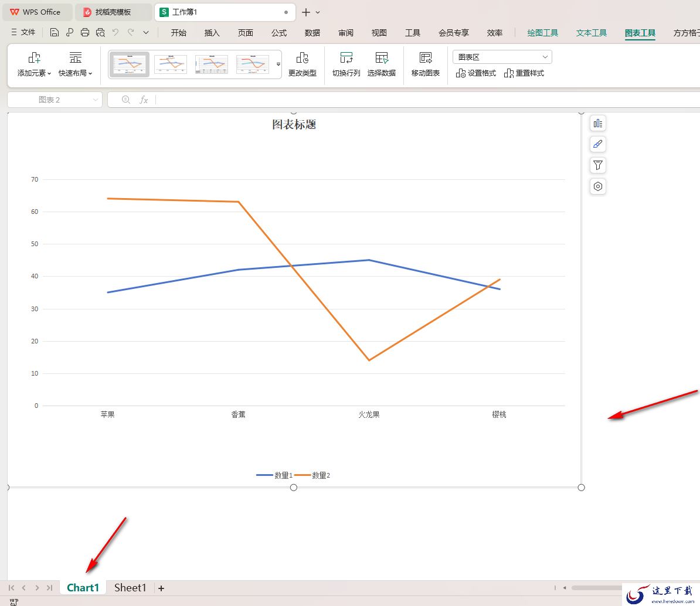The width and height of the screenshot is (700, 606).
Task: Switch to the Sheet1 worksheet tab
Action: pos(130,588)
